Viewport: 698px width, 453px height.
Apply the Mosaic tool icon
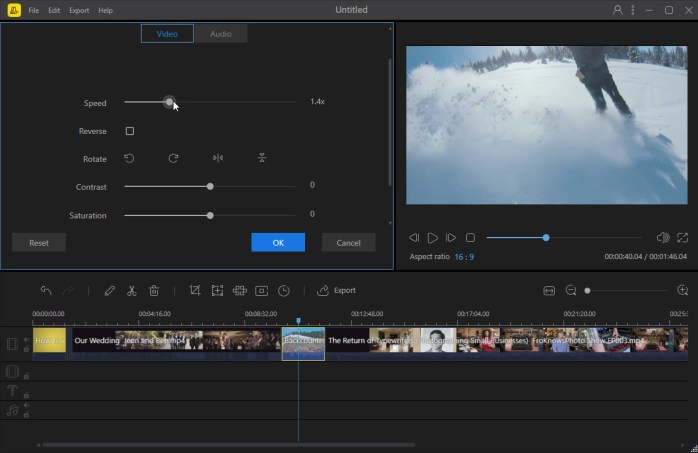pos(239,291)
